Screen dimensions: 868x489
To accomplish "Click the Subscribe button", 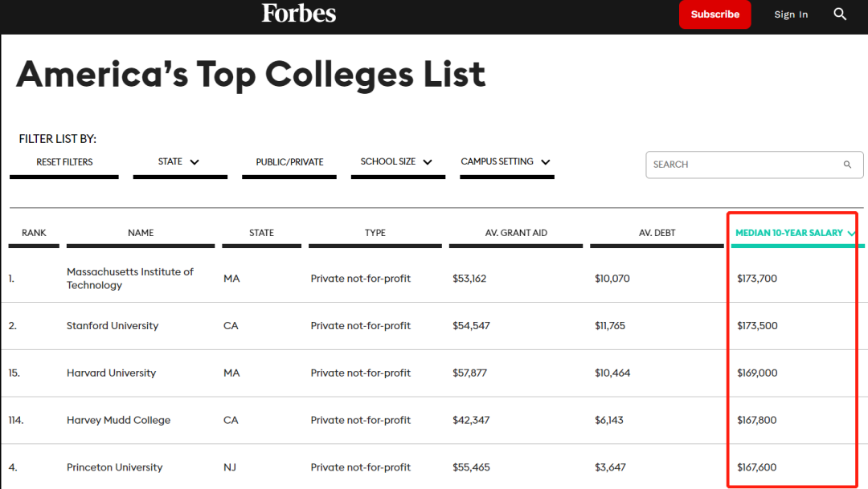I will tap(714, 14).
